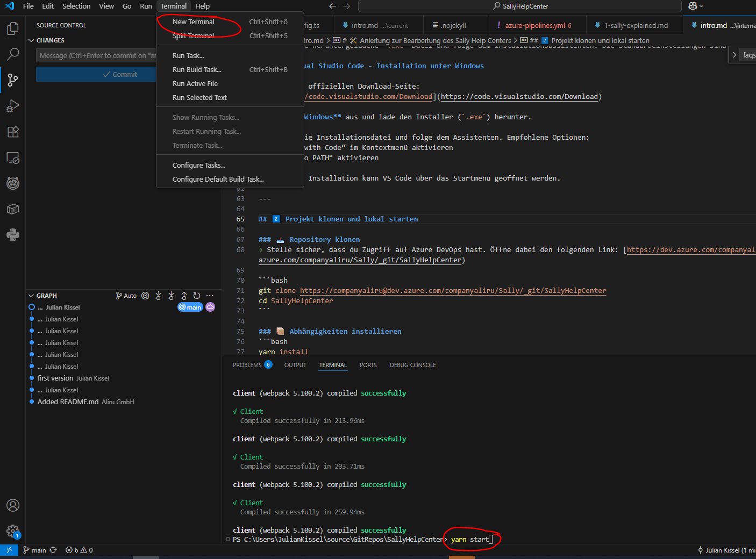Click the purple cloud remote badge in Graph
Screen dimensions: 756x559
[210, 307]
